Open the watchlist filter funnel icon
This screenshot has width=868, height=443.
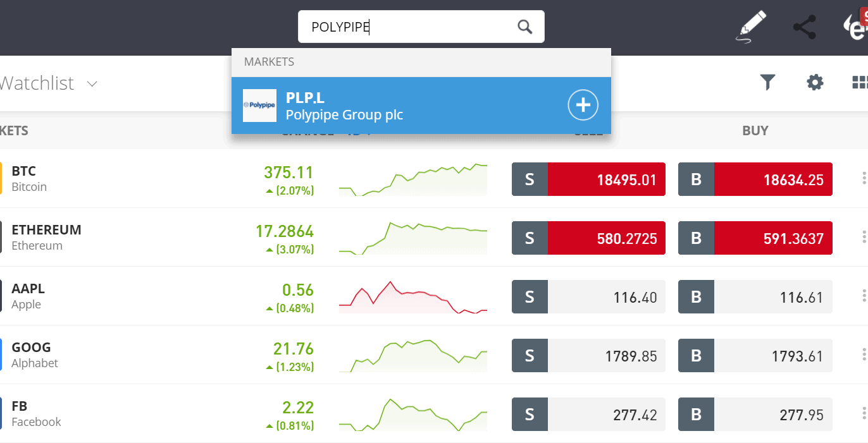click(x=767, y=82)
